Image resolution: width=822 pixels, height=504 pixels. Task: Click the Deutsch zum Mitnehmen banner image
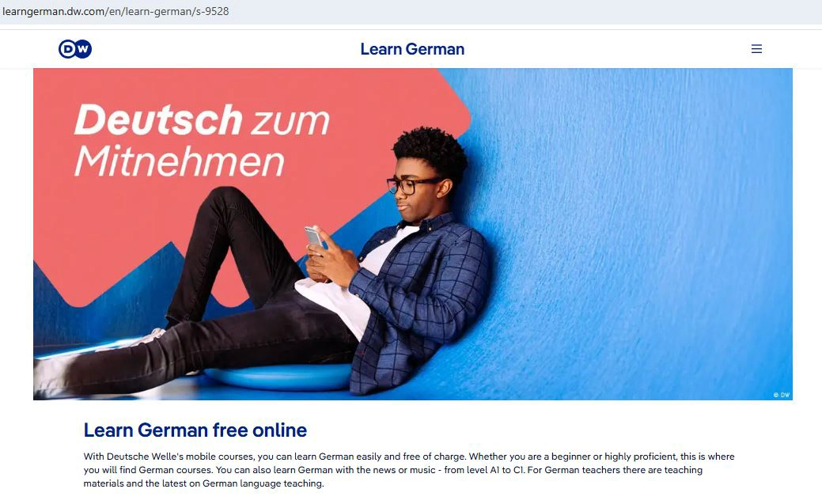click(412, 234)
